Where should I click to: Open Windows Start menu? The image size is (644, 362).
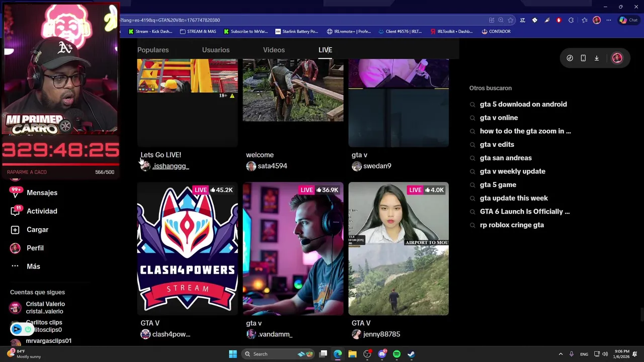click(233, 354)
